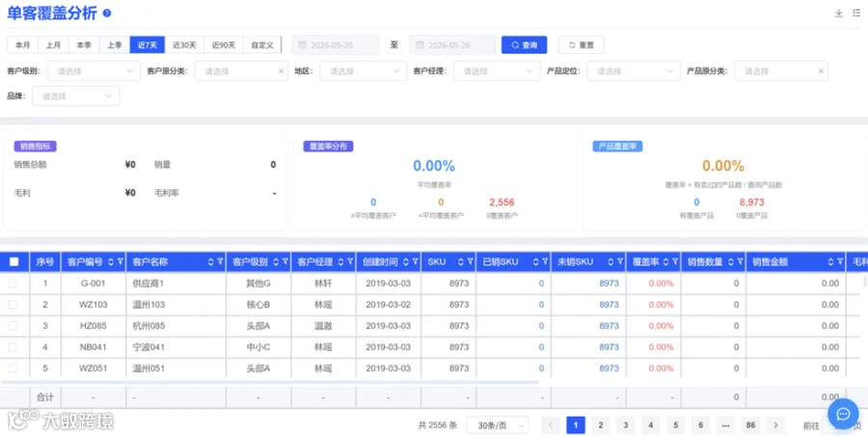Click the horizontal scrollbar under the table
This screenshot has height=437, width=868.
pyautogui.click(x=270, y=382)
